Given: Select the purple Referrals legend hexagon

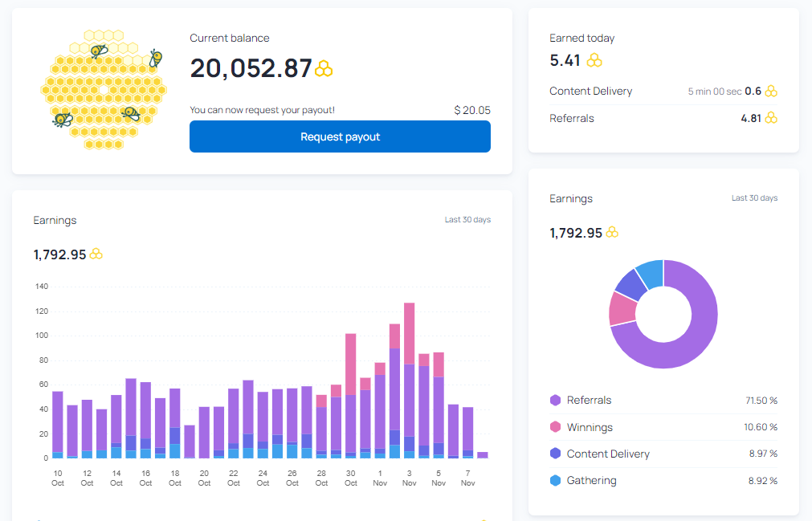Looking at the screenshot, I should coord(555,400).
